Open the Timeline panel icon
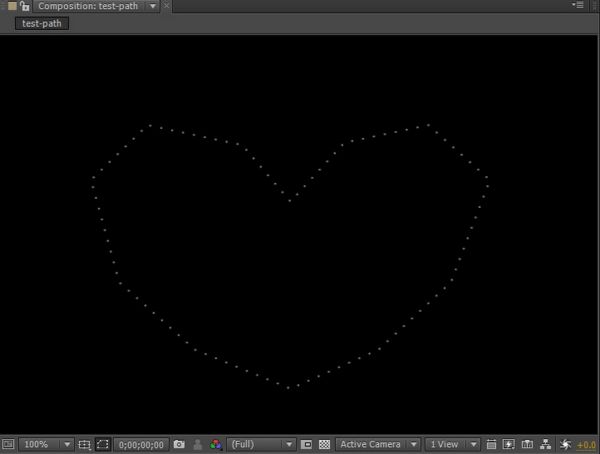Viewport: 600px width, 454px height. [x=527, y=444]
